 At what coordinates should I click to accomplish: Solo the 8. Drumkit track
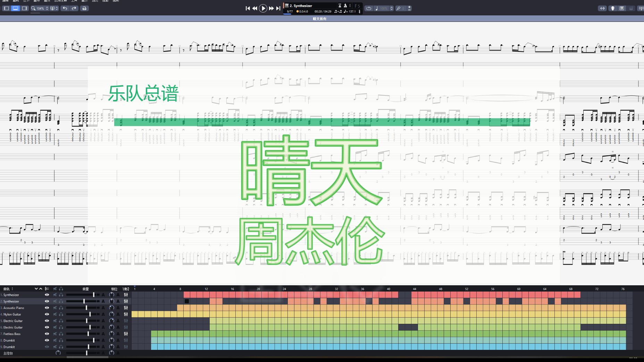point(61,340)
